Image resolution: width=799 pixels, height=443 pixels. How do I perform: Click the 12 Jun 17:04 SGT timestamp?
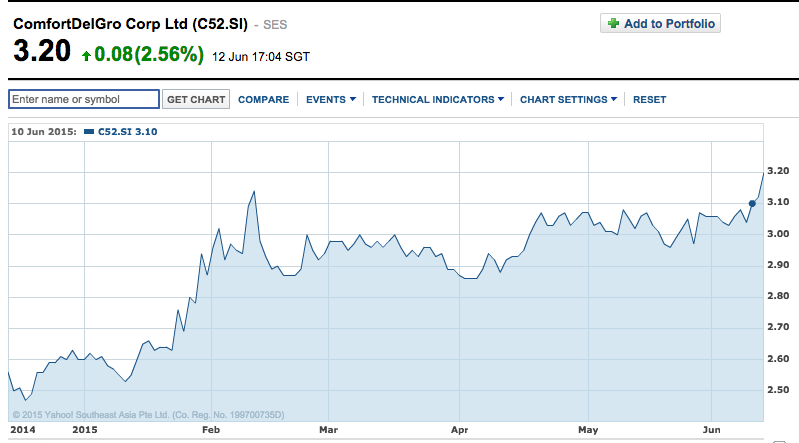click(x=261, y=57)
